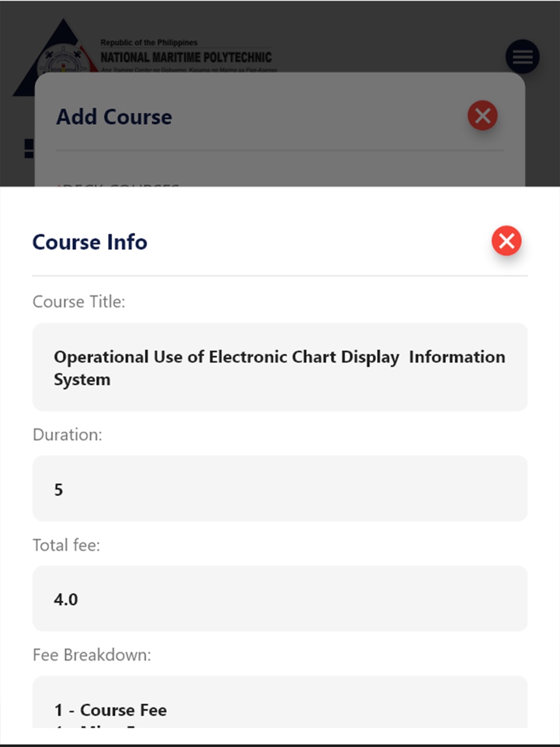Click the Duration field showing 5
Image resolution: width=560 pixels, height=747 pixels.
coord(280,489)
